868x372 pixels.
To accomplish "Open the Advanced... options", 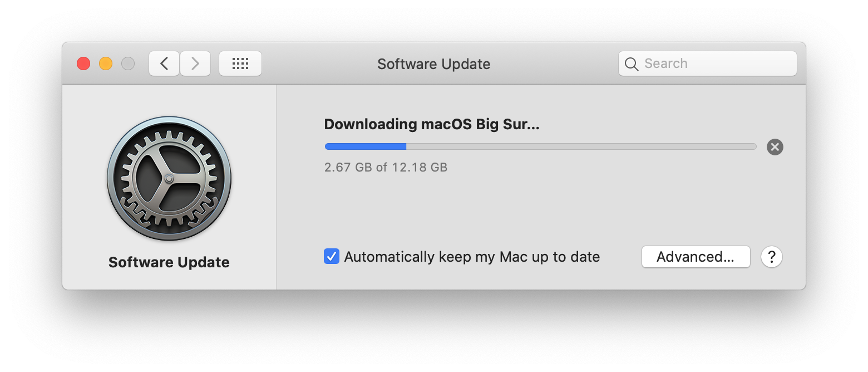I will point(696,257).
